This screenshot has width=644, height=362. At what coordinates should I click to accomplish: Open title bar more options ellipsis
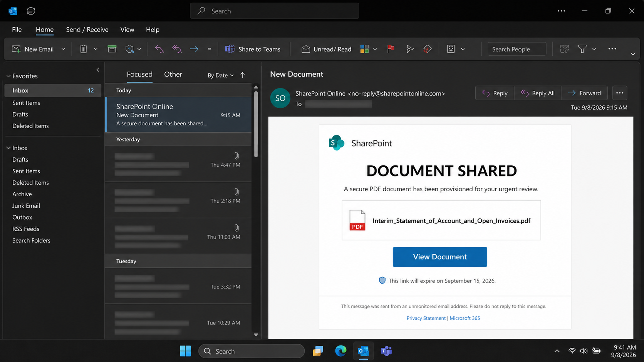pyautogui.click(x=561, y=11)
